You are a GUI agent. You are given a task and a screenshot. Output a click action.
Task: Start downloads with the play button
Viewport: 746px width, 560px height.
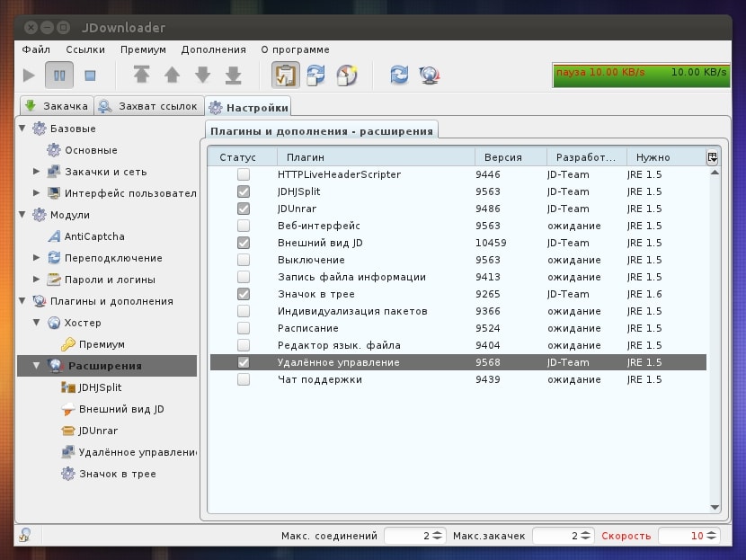click(x=29, y=76)
